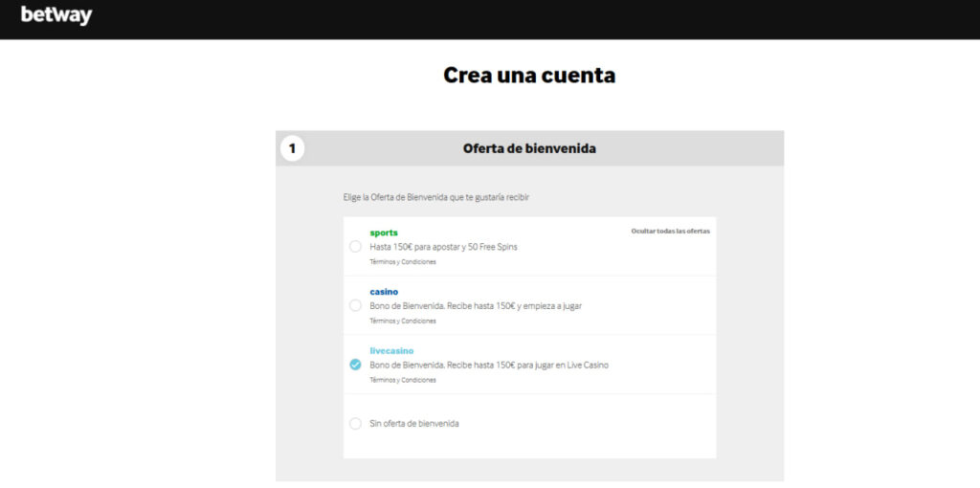The height and width of the screenshot is (488, 980).
Task: Hide offers via Ocultar todas las ofertas
Action: (670, 232)
